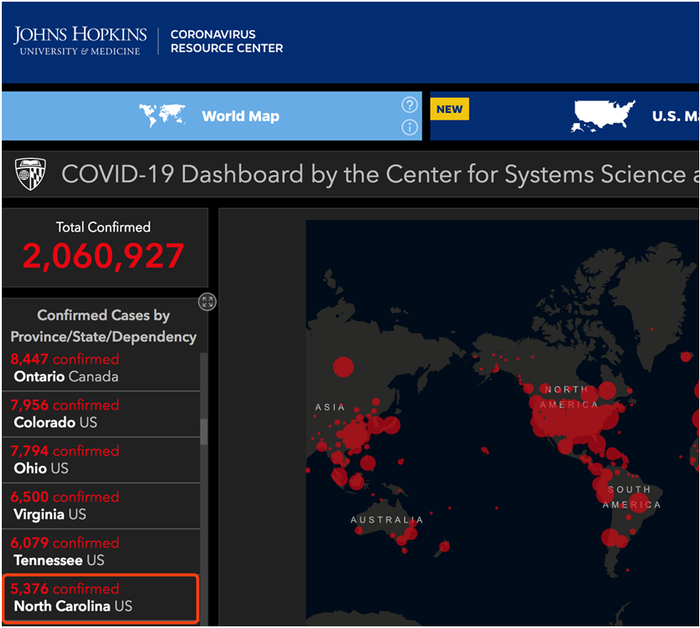Switch to the World Map tab
The height and width of the screenshot is (628, 700).
point(240,116)
